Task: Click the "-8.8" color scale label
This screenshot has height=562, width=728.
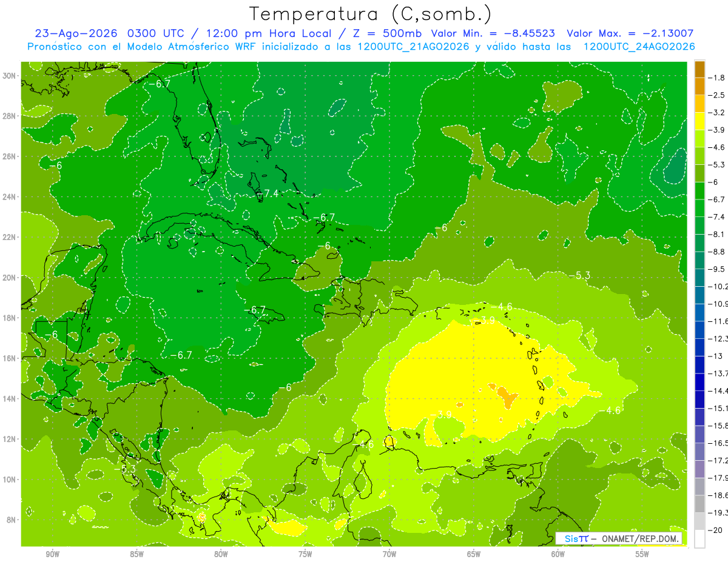Action: click(x=716, y=252)
